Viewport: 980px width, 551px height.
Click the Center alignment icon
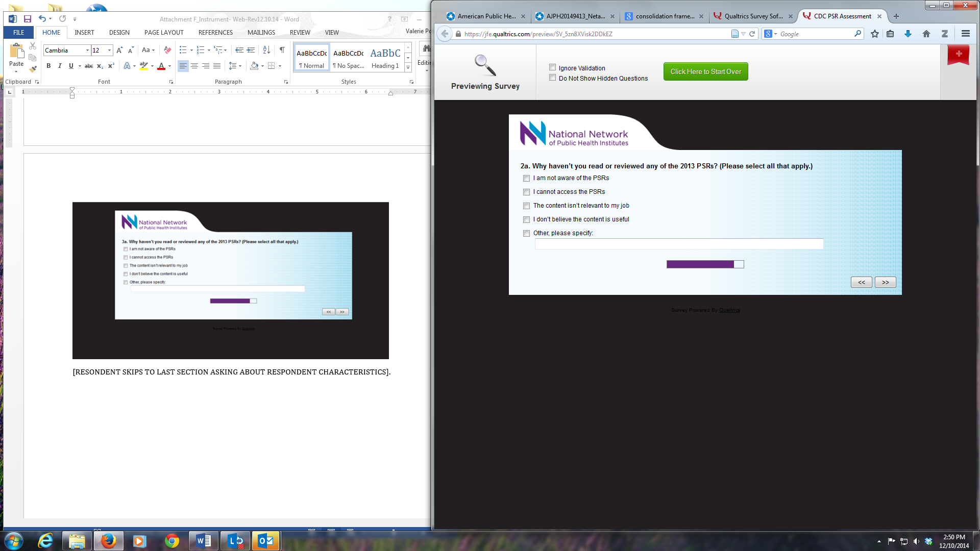[x=194, y=66]
